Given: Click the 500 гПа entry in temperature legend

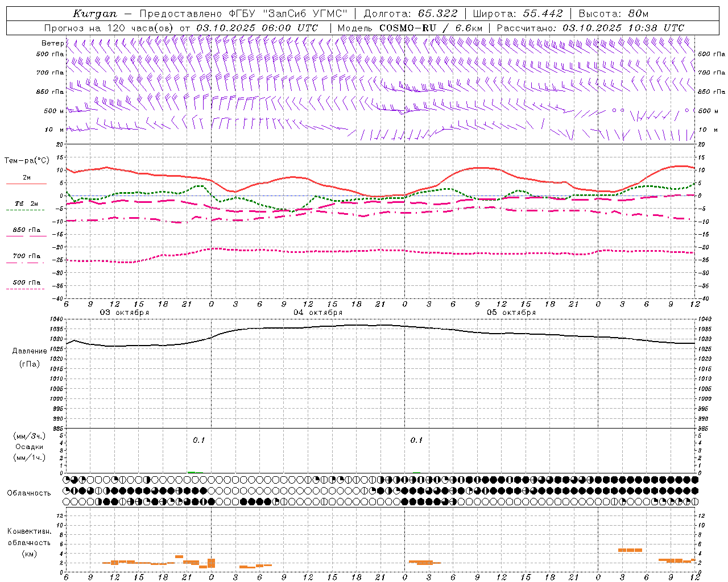Looking at the screenshot, I should (x=27, y=282).
